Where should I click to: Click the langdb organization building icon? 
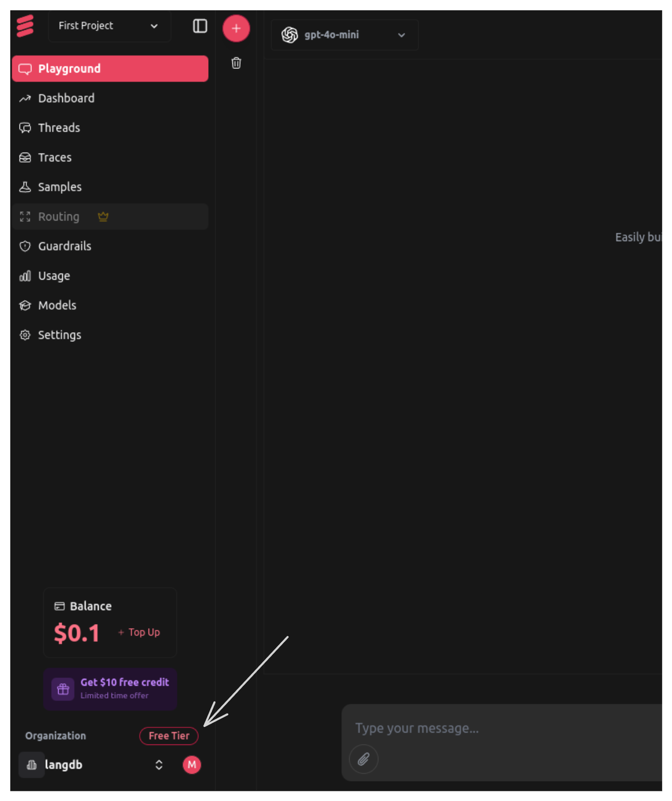pos(31,765)
